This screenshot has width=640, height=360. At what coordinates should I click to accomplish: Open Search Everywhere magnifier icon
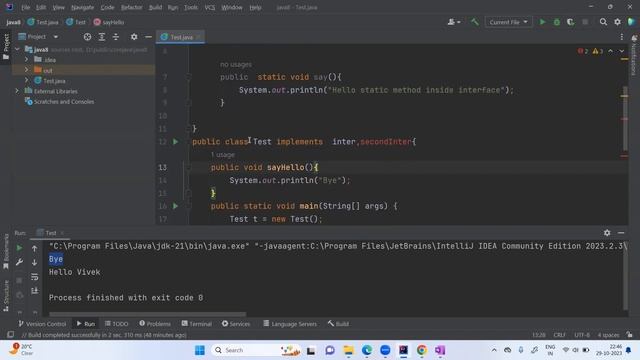(x=603, y=22)
